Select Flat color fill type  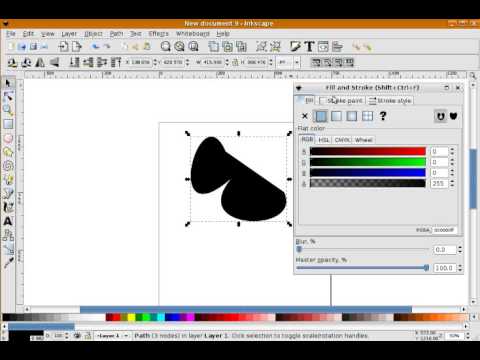tap(321, 116)
